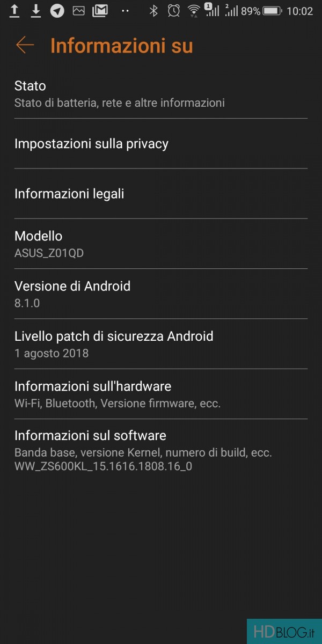Screen dimensions: 322x644
Task: Tap the Bluetooth status icon
Action: 153,11
